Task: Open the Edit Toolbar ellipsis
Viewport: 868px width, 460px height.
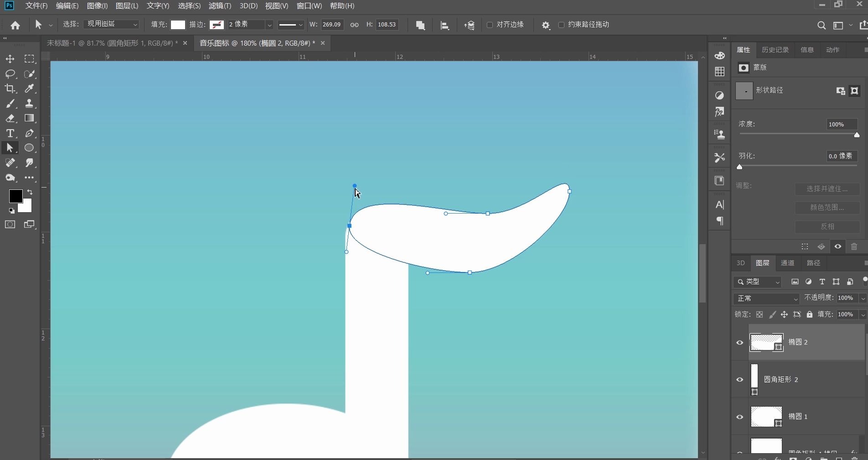Action: pyautogui.click(x=30, y=178)
